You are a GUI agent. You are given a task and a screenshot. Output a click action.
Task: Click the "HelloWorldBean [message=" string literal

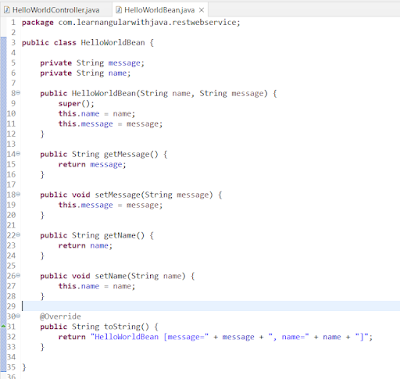tap(150, 337)
